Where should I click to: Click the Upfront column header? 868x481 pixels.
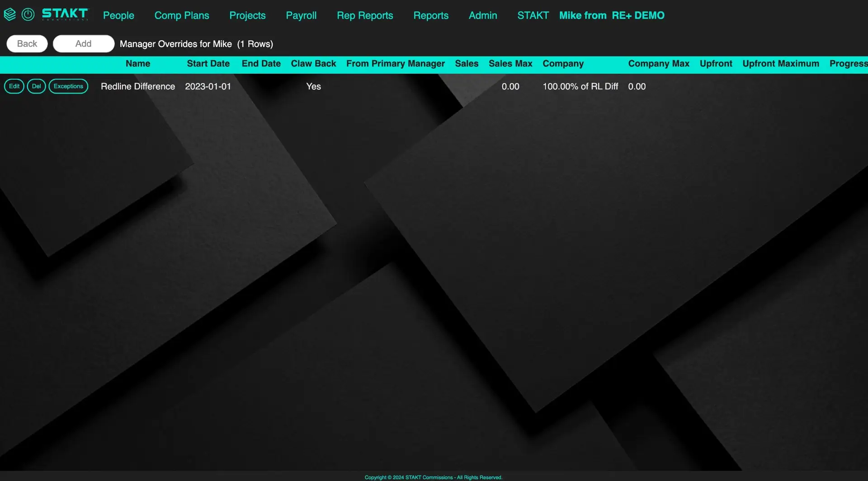coord(716,64)
